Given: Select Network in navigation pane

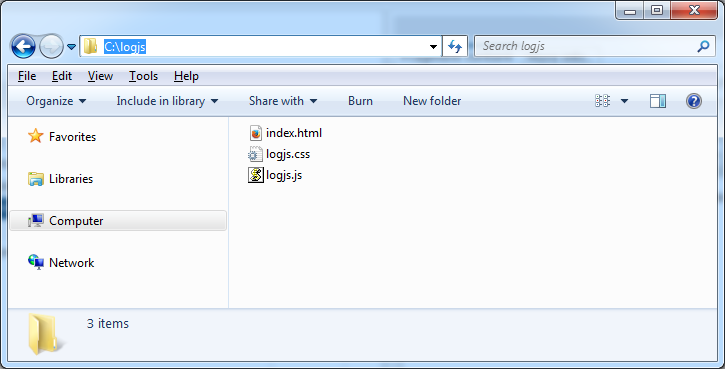Looking at the screenshot, I should click(72, 263).
